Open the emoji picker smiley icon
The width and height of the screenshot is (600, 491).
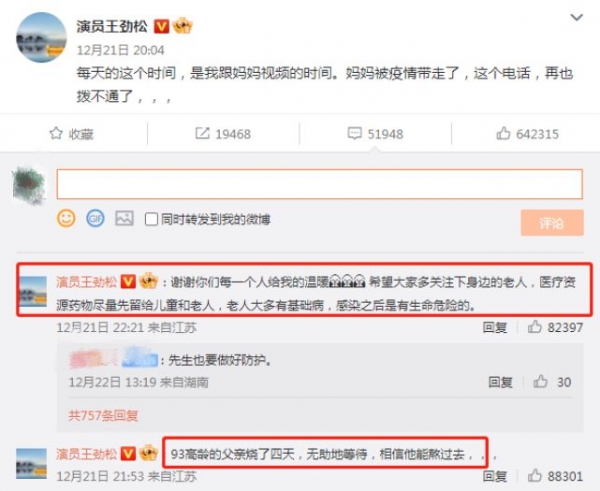click(66, 219)
